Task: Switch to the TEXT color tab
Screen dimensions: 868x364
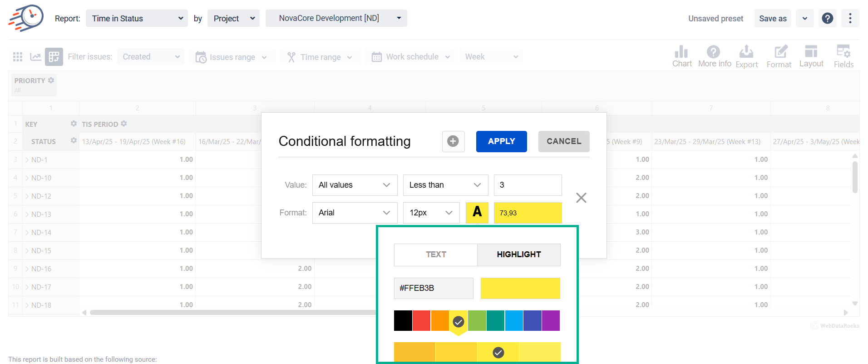Action: pyautogui.click(x=436, y=254)
